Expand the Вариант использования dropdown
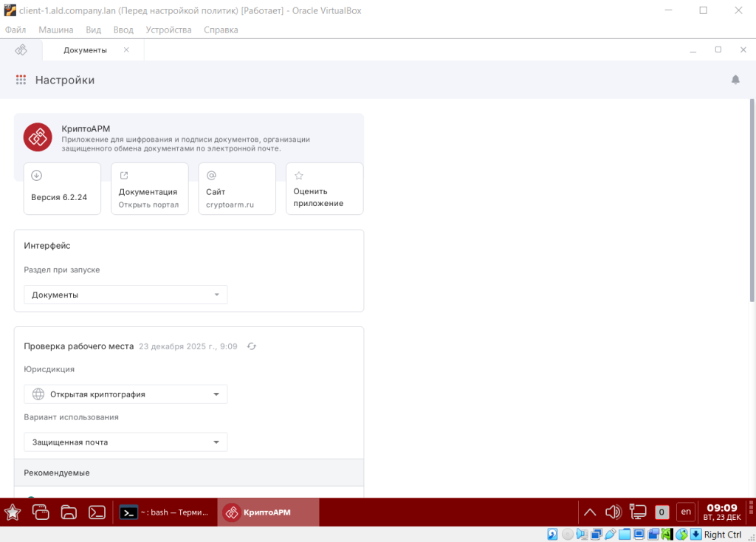 click(x=126, y=442)
